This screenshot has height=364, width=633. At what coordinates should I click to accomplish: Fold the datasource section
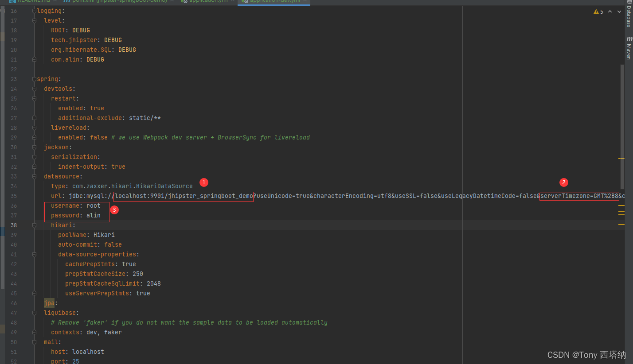click(x=34, y=177)
